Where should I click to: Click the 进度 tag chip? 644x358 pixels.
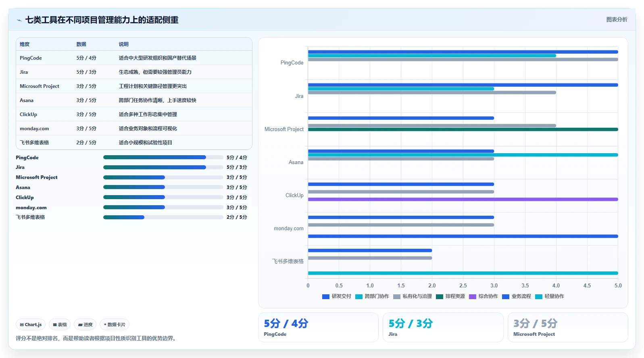[85, 325]
